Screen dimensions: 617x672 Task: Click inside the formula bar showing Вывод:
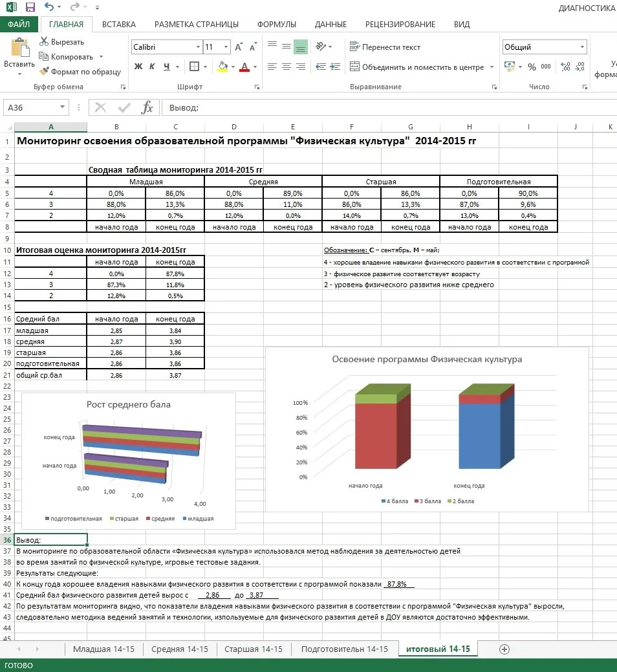pyautogui.click(x=390, y=107)
